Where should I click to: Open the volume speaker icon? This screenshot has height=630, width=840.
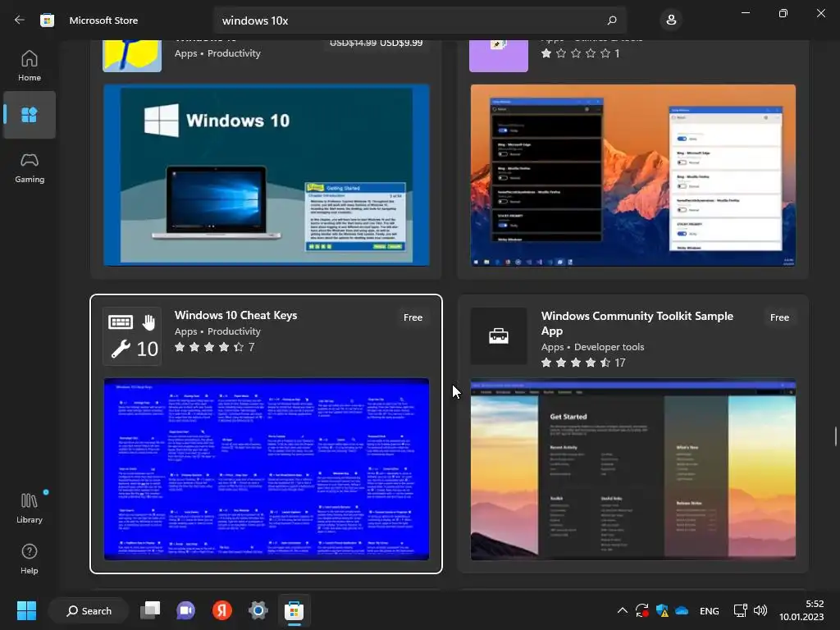(x=760, y=610)
